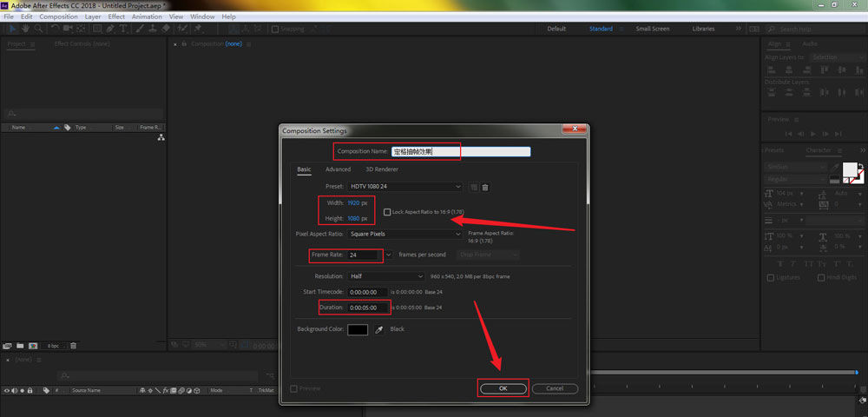This screenshot has width=868, height=417.
Task: Click the black Background Color swatch
Action: (x=358, y=329)
